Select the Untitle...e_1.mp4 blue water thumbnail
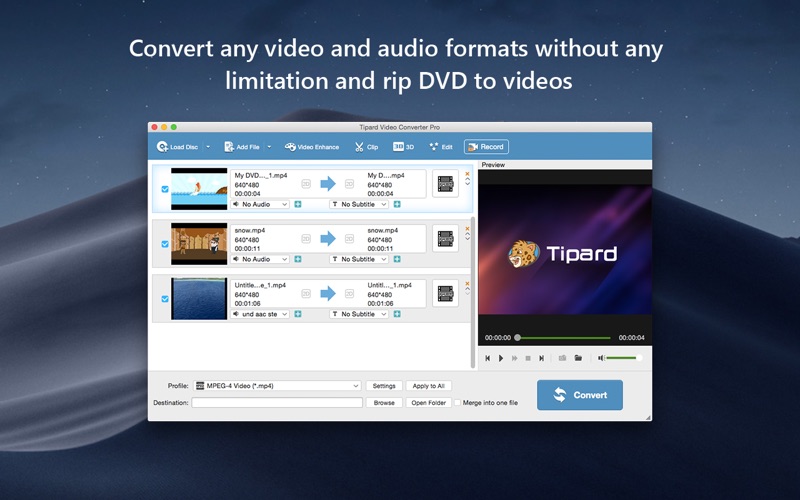The image size is (800, 500). pyautogui.click(x=199, y=299)
